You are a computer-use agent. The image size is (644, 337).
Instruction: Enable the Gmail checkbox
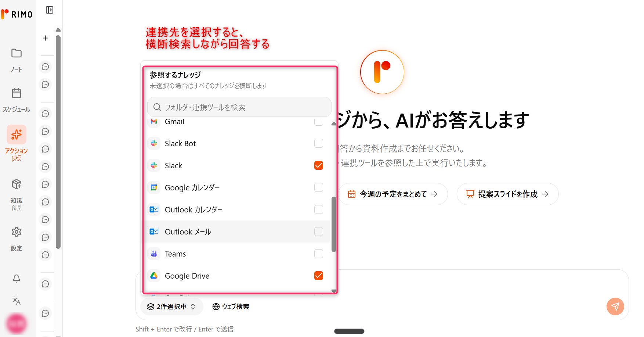pos(319,122)
